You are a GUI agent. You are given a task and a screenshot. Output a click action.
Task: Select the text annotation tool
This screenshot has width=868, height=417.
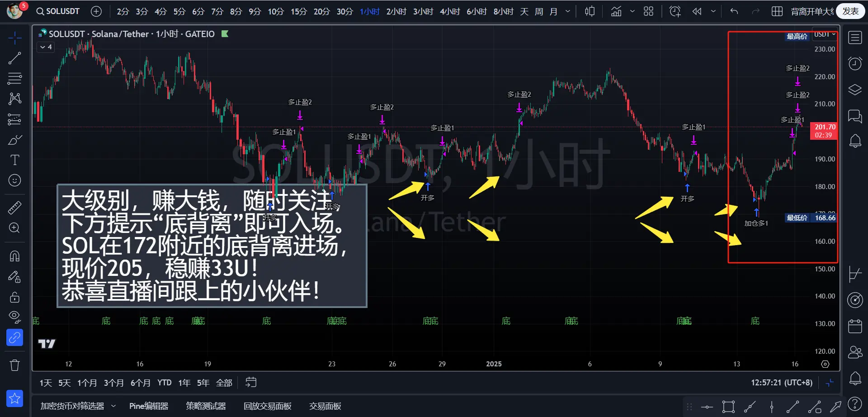point(14,160)
